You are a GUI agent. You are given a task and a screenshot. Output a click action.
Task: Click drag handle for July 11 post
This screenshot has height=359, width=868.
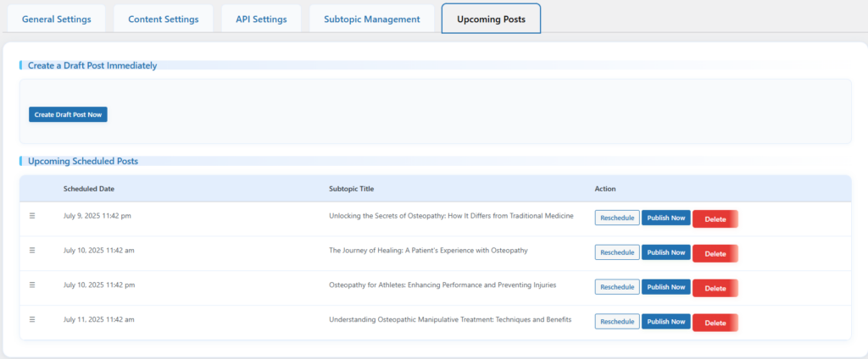click(x=32, y=319)
